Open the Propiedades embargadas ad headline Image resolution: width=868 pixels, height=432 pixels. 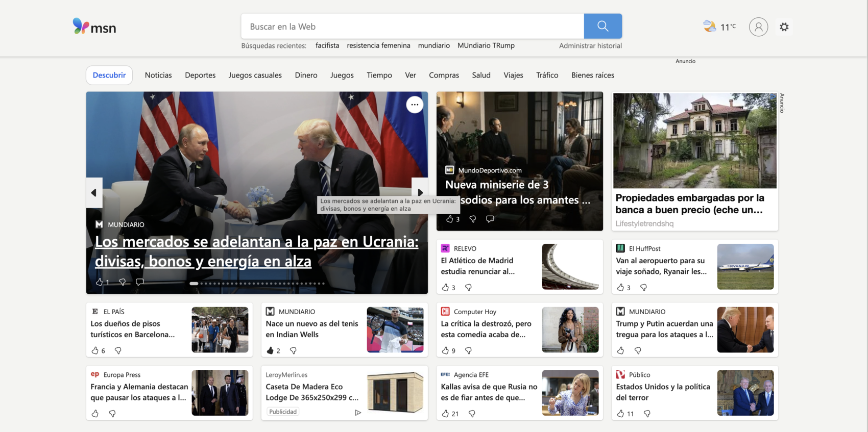[690, 204]
